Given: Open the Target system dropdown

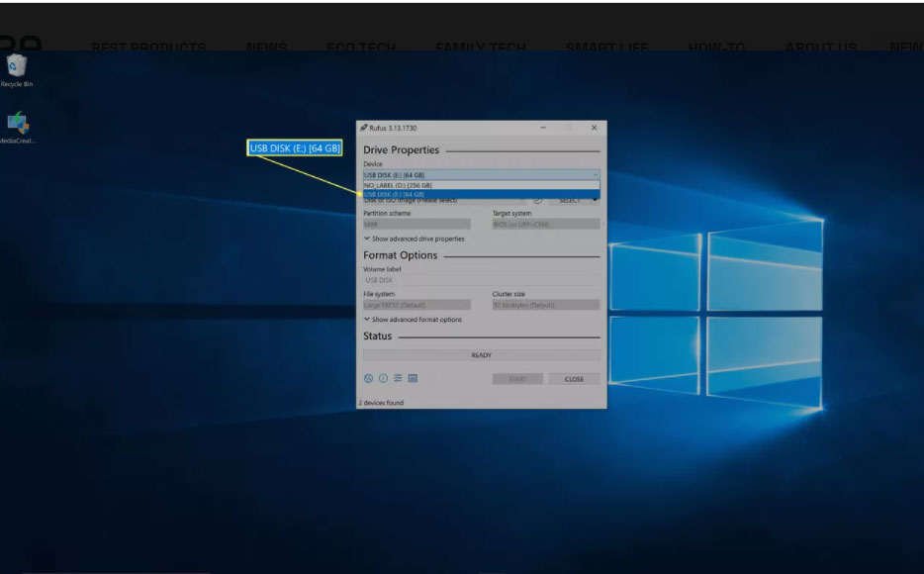Looking at the screenshot, I should point(546,225).
